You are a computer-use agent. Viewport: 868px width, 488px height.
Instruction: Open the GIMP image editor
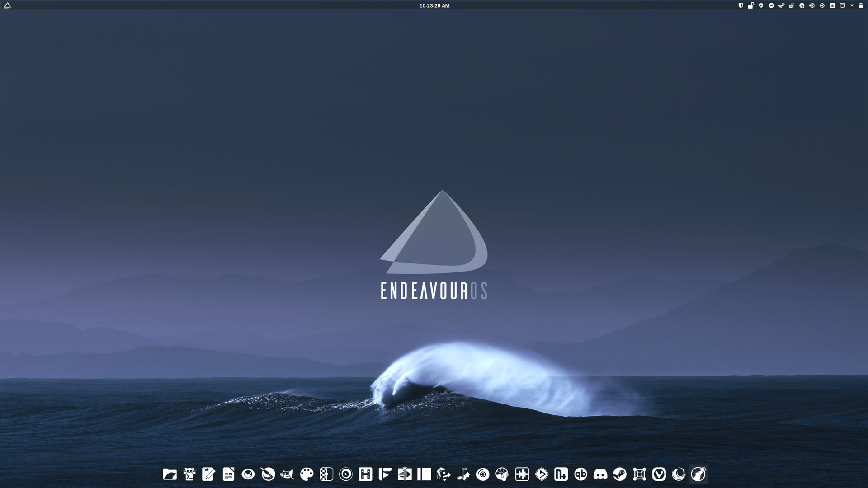click(x=287, y=474)
